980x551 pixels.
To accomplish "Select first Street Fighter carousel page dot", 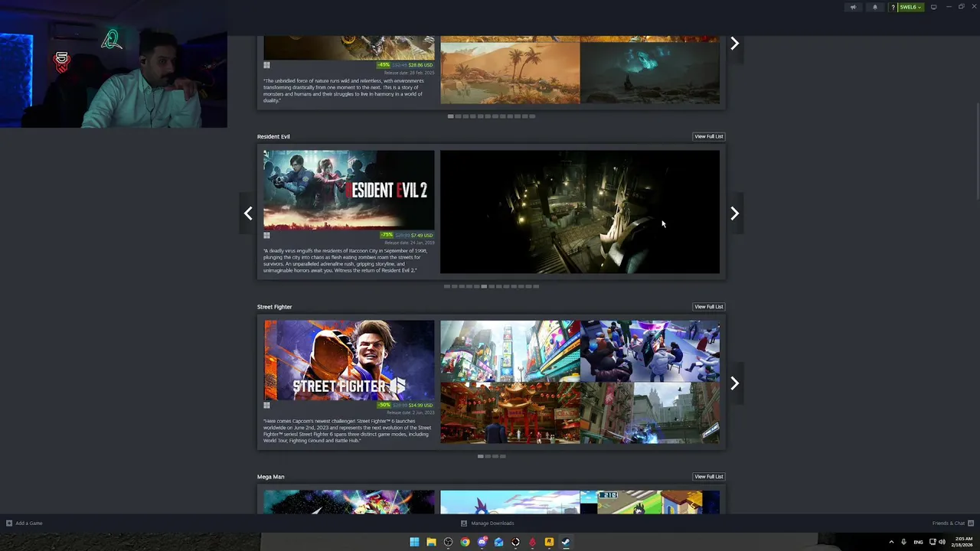I will 480,456.
